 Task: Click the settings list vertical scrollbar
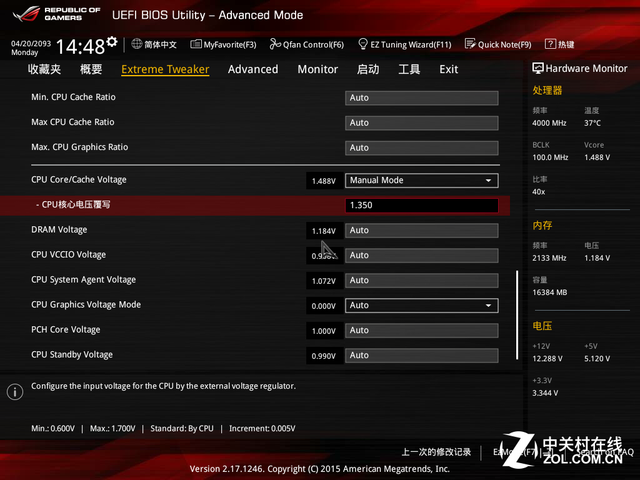(517, 315)
